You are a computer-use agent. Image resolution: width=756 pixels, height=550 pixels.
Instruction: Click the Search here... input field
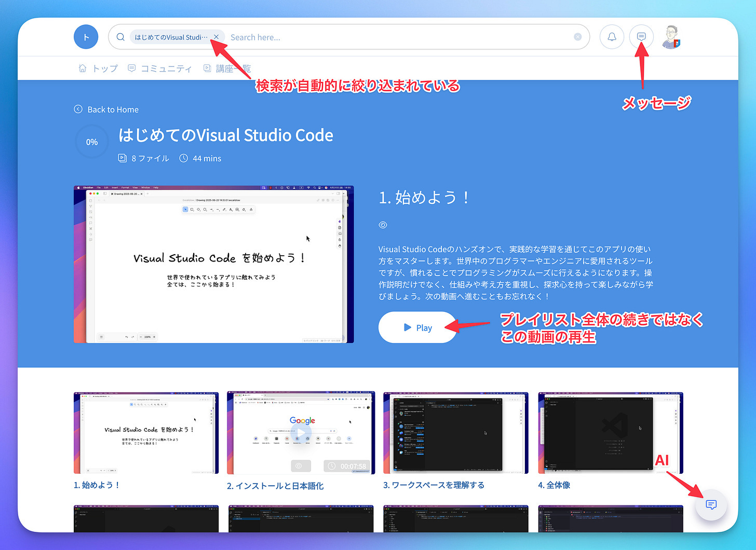click(400, 37)
